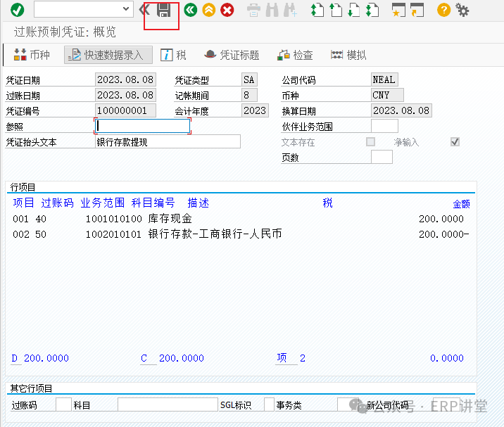This screenshot has height=427, width=504.
Task: Open the customize layout gear icon
Action: point(462,10)
